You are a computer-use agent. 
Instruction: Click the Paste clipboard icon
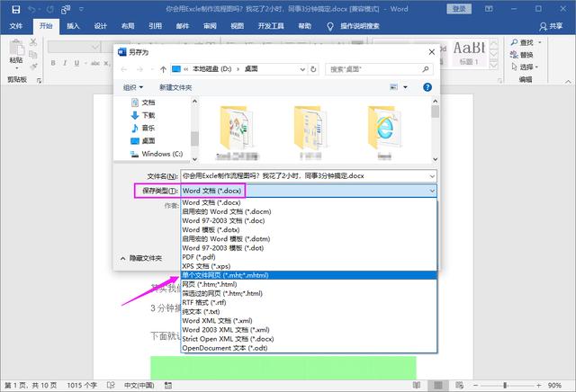[16, 48]
